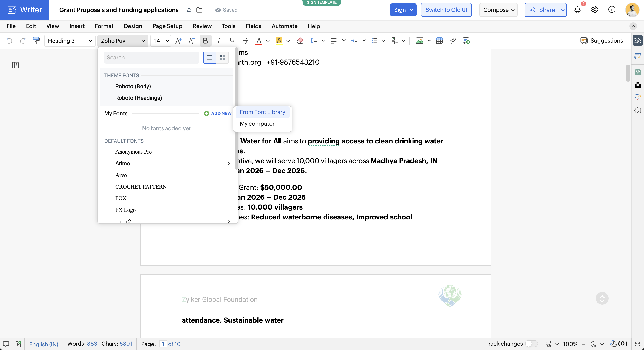
Task: Switch font list to grid view
Action: coord(222,58)
